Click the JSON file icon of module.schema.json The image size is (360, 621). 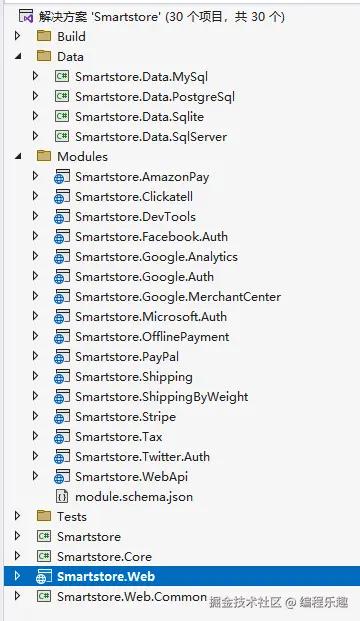[62, 497]
